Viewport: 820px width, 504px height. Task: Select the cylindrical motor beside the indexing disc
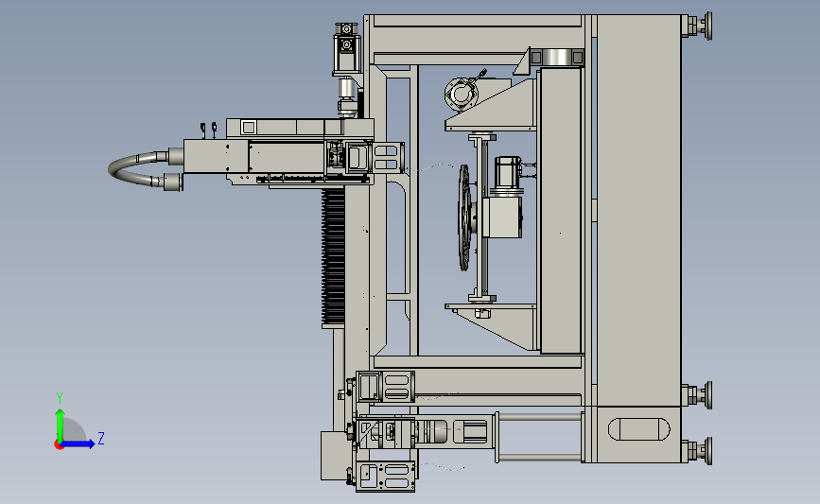[507, 174]
